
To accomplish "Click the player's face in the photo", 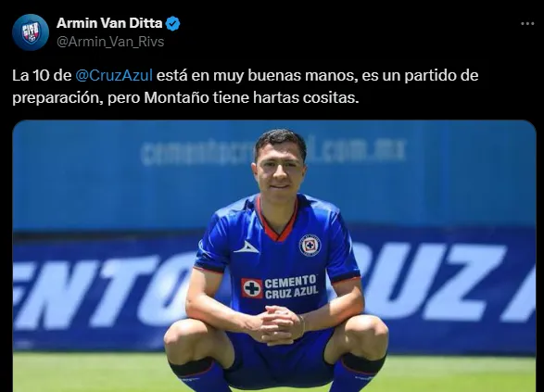I will point(279,169).
